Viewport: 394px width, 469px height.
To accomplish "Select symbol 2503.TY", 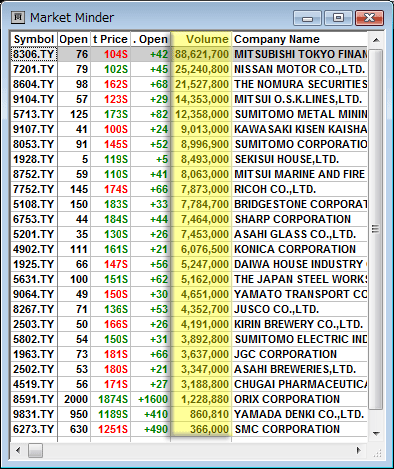I will 33,324.
